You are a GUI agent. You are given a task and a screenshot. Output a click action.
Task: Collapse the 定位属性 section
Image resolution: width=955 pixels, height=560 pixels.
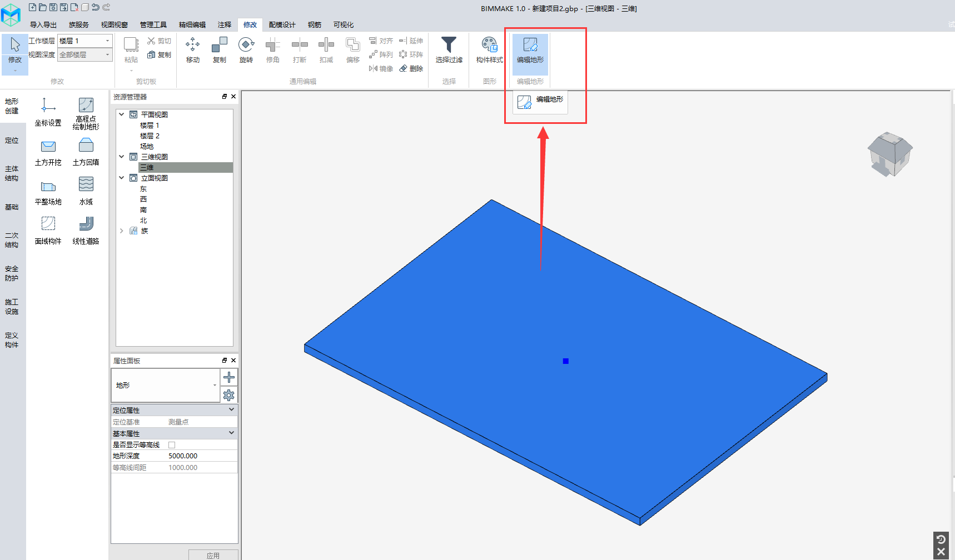click(232, 409)
